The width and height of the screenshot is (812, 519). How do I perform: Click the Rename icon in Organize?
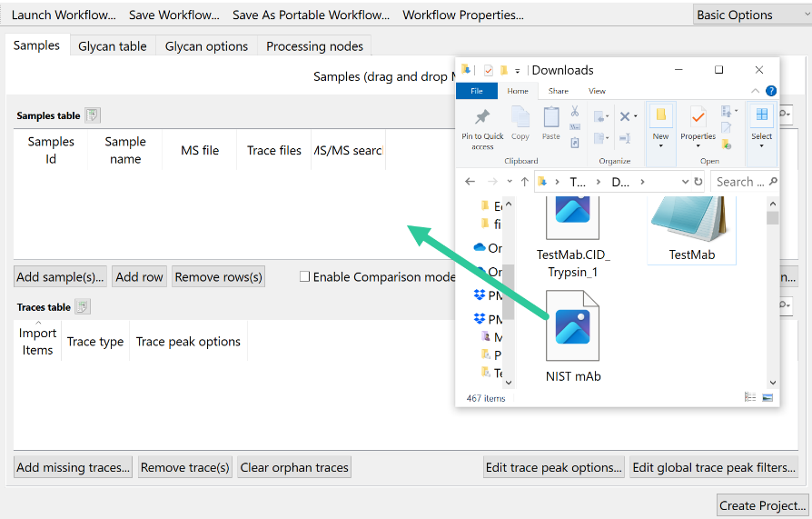(625, 138)
